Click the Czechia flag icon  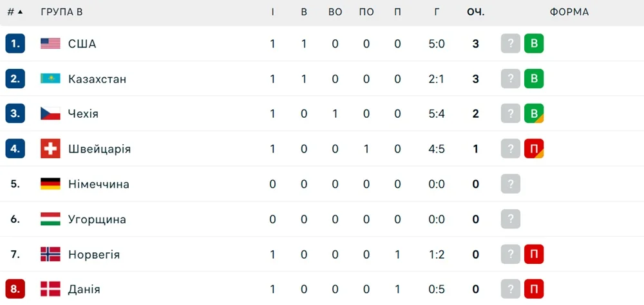coord(50,114)
